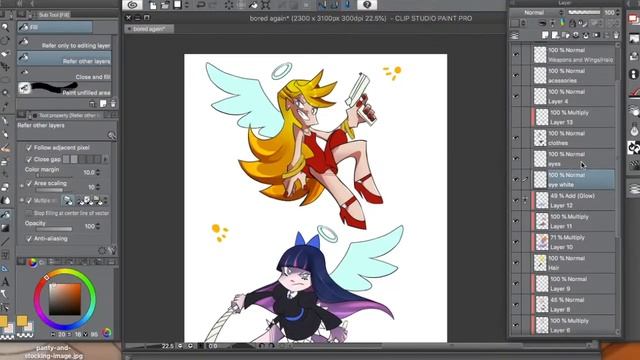Toggle Close gap checkbox
Viewport: 640px width, 360px height.
(x=29, y=159)
